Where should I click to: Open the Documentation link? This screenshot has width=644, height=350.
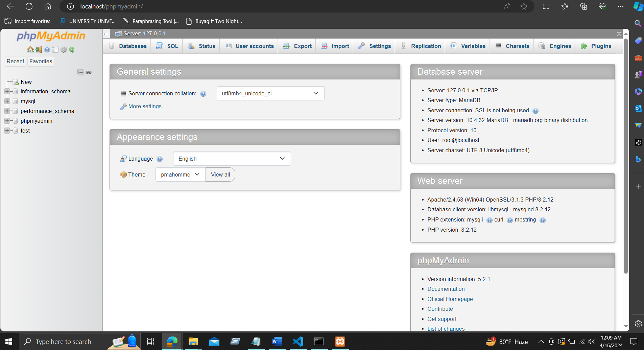point(446,289)
